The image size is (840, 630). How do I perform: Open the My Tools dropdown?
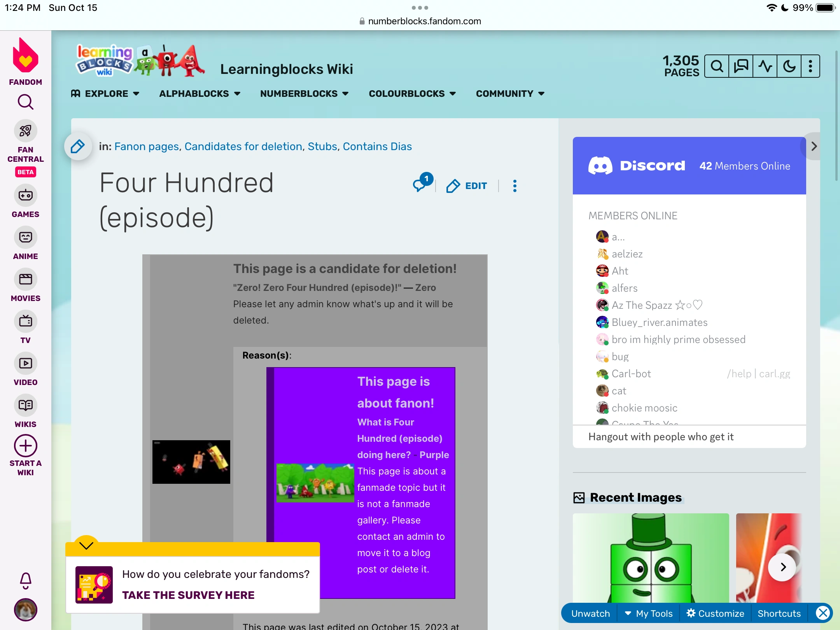tap(649, 613)
